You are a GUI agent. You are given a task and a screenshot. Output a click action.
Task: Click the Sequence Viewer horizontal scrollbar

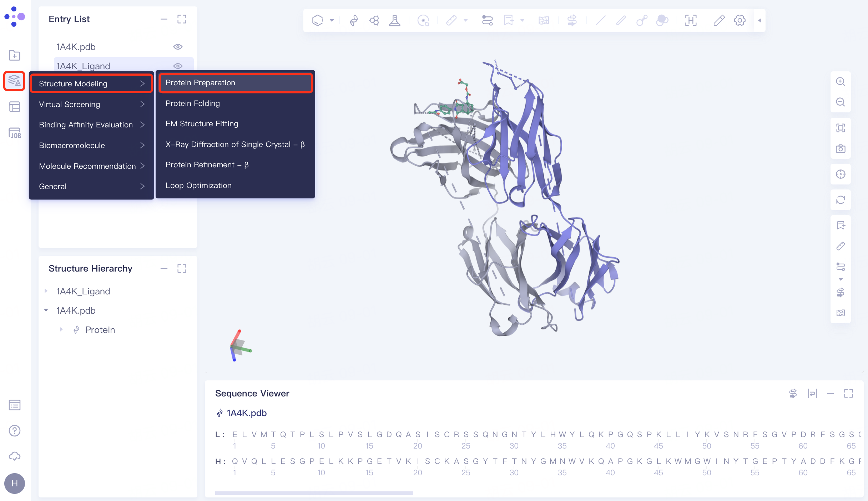coord(314,493)
